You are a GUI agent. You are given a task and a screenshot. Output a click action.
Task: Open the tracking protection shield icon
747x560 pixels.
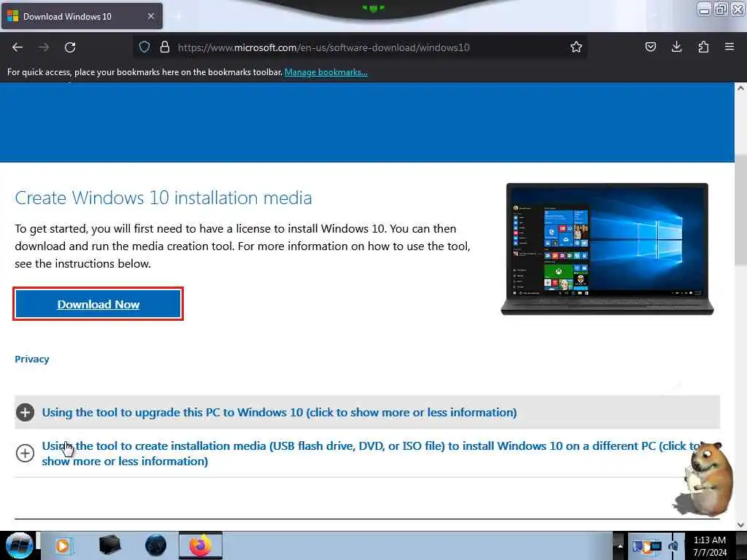[144, 47]
